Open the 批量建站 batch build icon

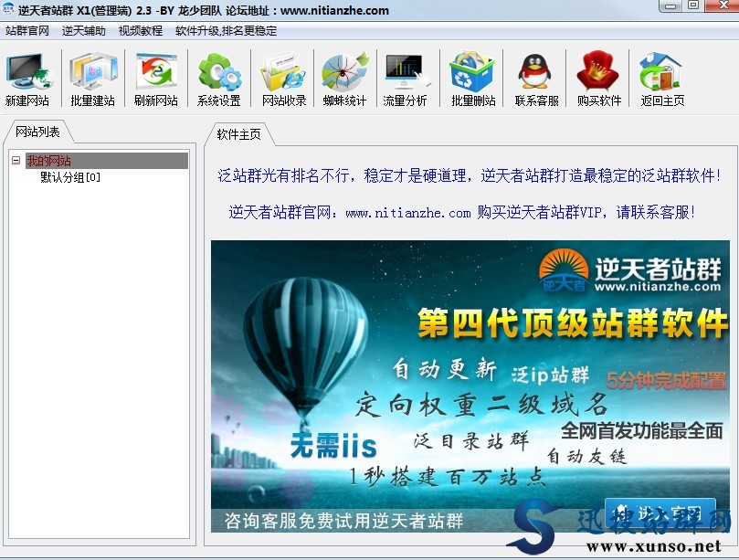click(93, 79)
